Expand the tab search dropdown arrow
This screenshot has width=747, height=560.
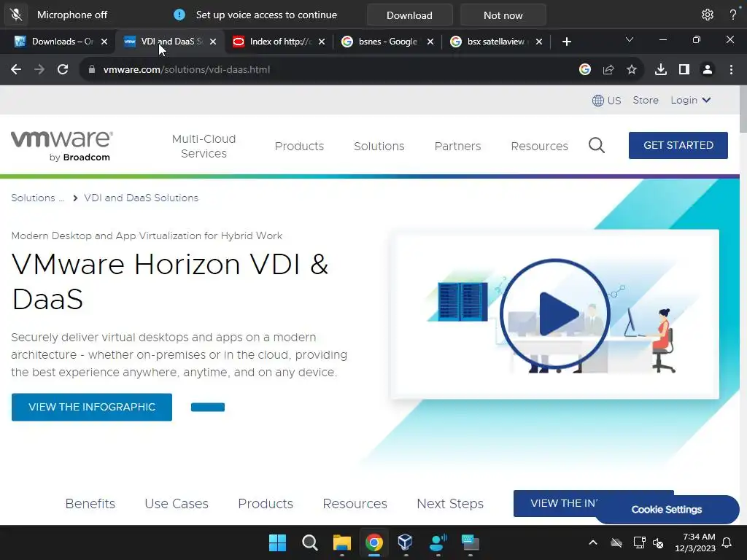point(630,39)
